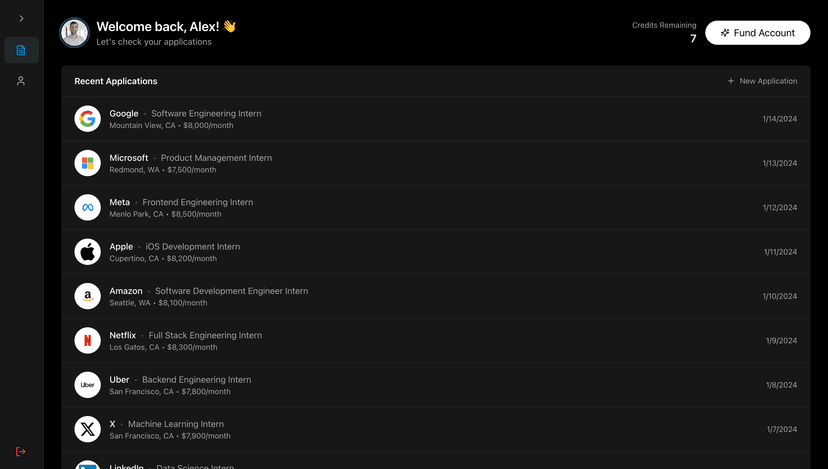
Task: Open the applications document icon in sidebar
Action: (x=21, y=50)
